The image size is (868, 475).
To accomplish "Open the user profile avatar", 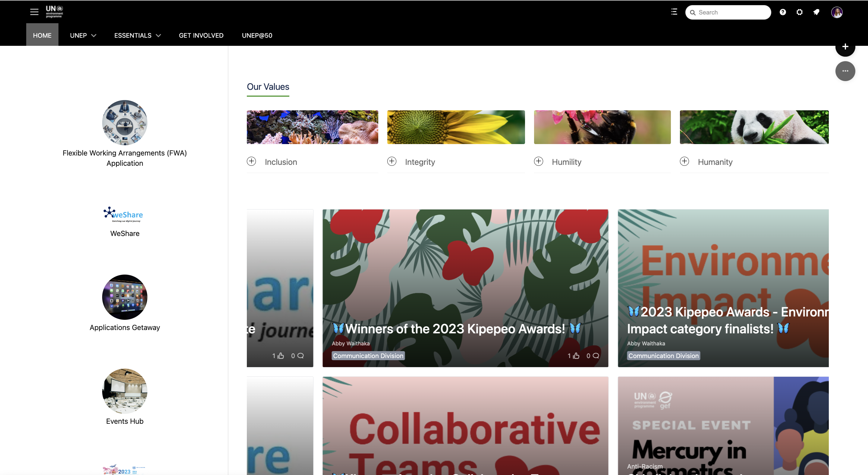I will coord(837,12).
